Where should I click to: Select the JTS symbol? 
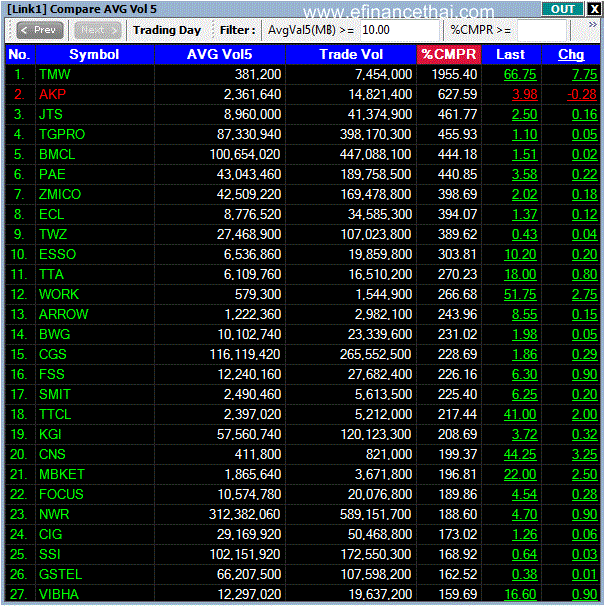[51, 114]
